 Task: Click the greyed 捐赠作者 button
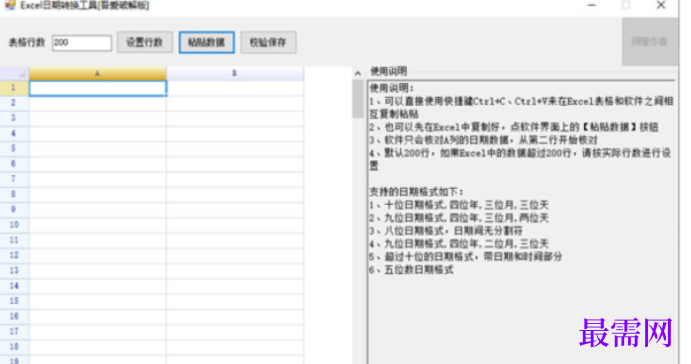click(x=650, y=42)
